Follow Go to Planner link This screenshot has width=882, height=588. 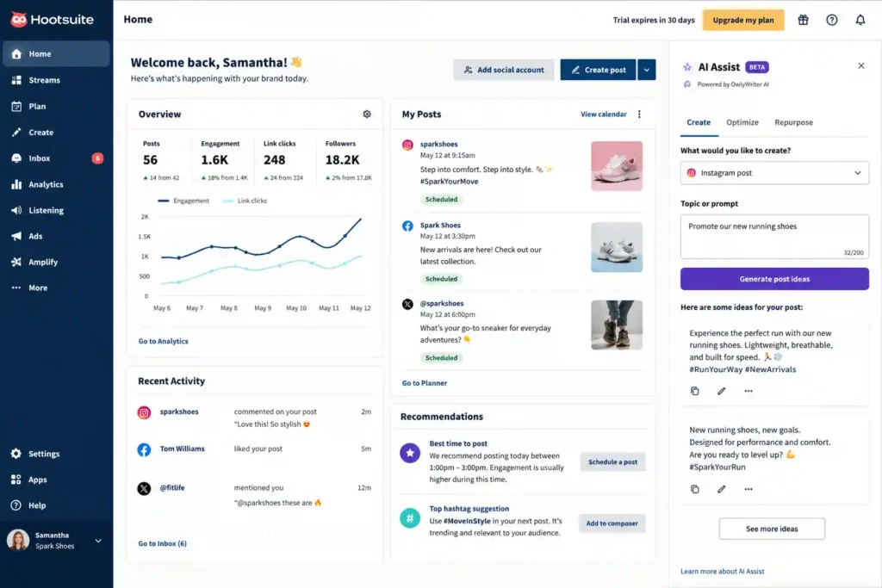425,383
